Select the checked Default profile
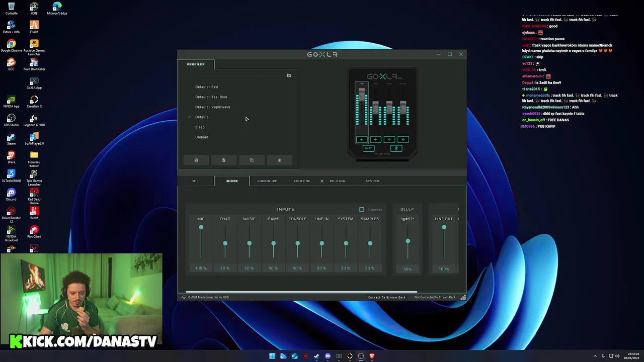Image resolution: width=644 pixels, height=362 pixels. coord(202,117)
